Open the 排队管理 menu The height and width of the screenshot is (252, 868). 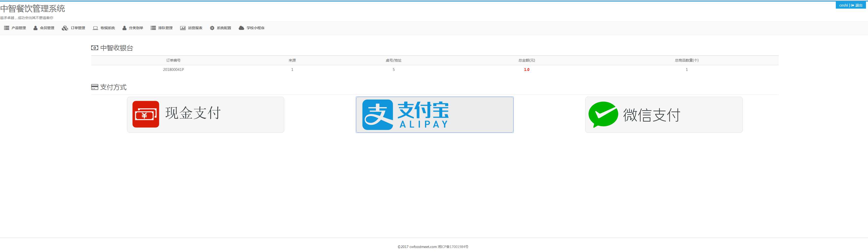pyautogui.click(x=162, y=28)
